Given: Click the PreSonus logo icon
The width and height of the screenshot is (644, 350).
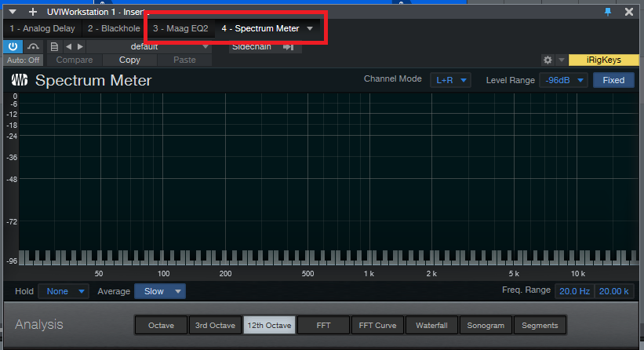Looking at the screenshot, I should (x=20, y=80).
